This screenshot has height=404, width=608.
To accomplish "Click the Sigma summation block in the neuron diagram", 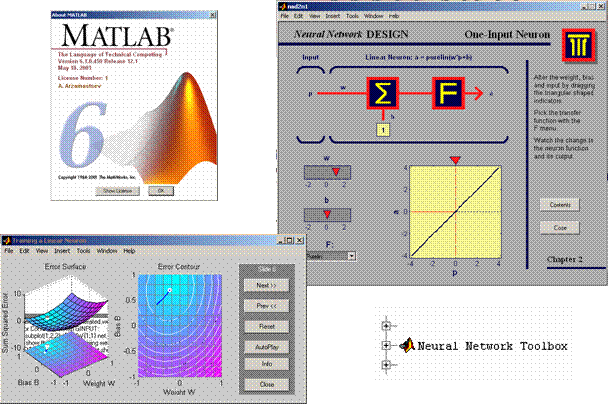I will pos(383,93).
